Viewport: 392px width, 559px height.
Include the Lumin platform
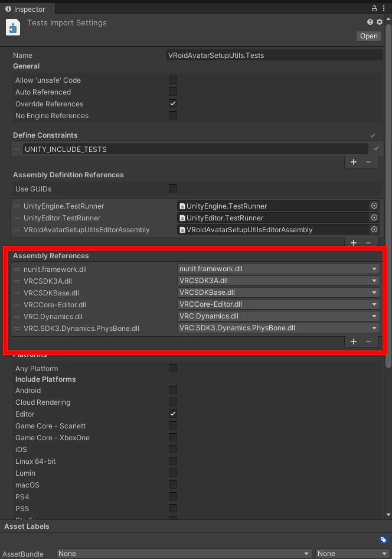tap(173, 473)
